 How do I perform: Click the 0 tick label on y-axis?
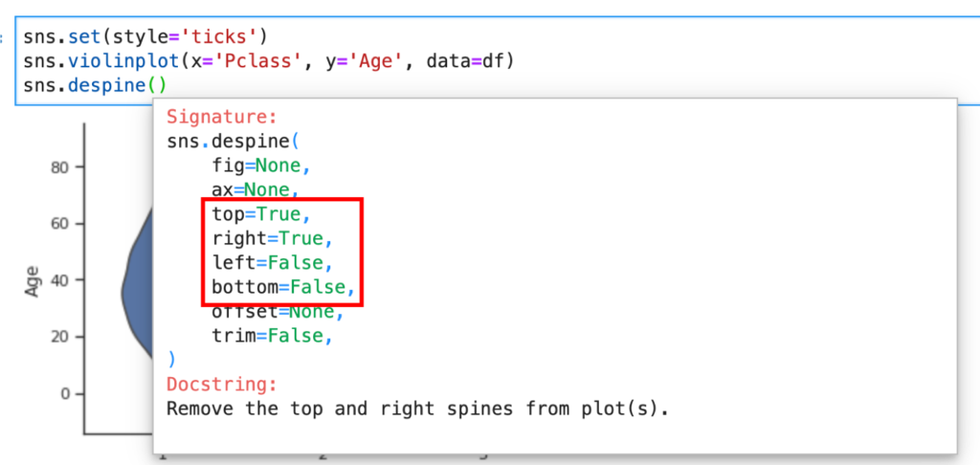[x=65, y=393]
